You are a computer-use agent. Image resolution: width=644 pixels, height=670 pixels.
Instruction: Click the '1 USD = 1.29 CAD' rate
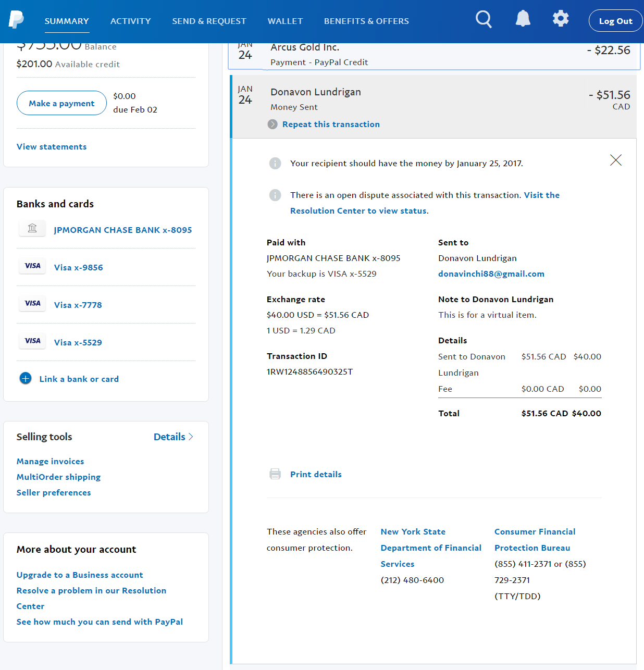point(301,330)
